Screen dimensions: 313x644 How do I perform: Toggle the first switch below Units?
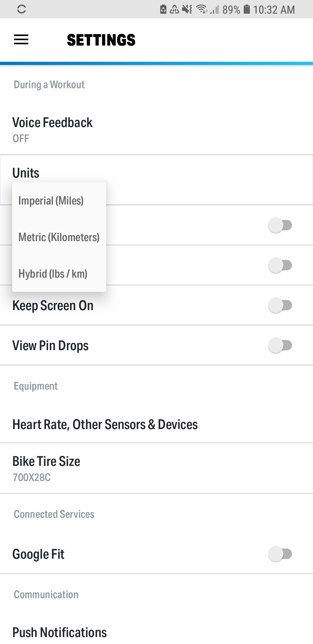tap(280, 225)
